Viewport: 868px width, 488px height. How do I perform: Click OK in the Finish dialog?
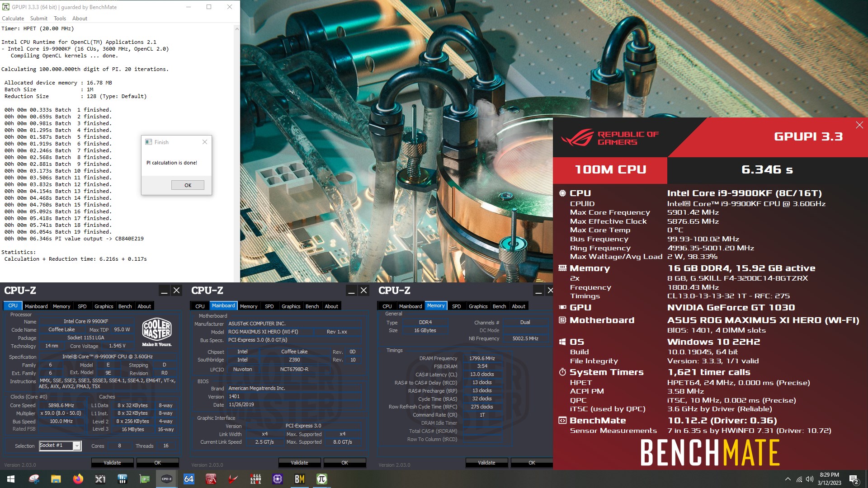[x=188, y=185]
